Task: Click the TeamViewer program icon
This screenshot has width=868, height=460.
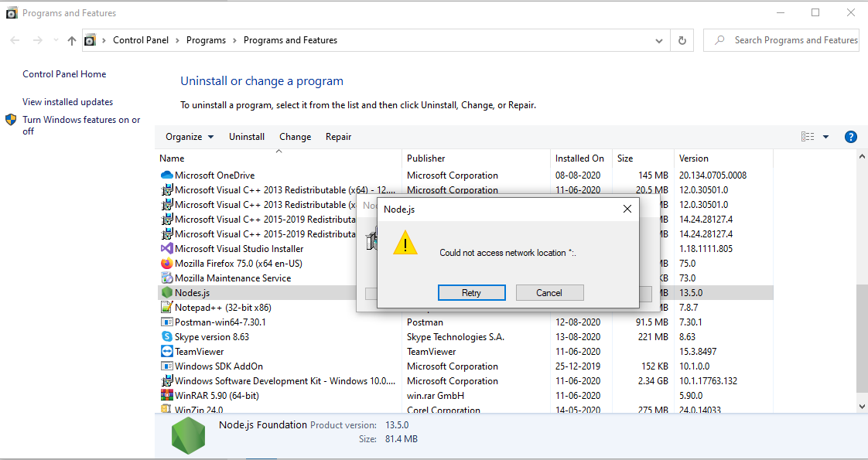Action: tap(166, 351)
